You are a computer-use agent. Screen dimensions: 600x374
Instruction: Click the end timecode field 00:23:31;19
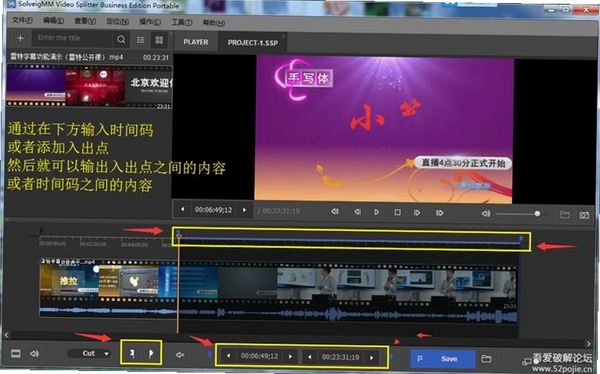tap(341, 357)
